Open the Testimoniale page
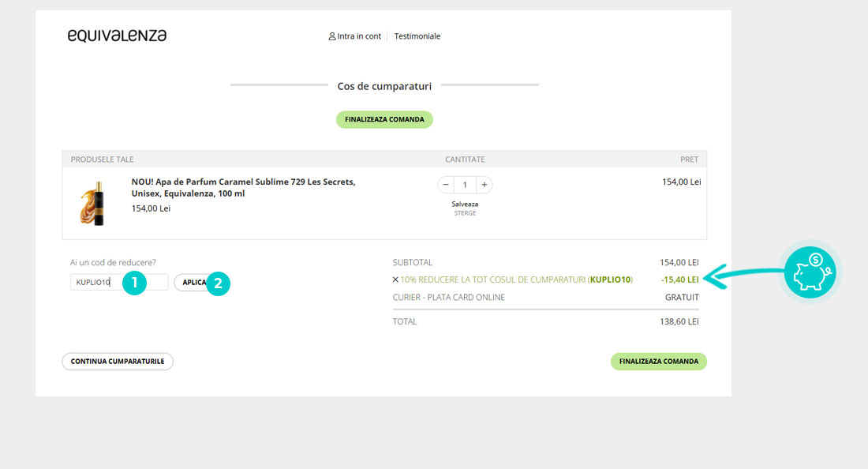Image resolution: width=868 pixels, height=469 pixels. point(417,36)
